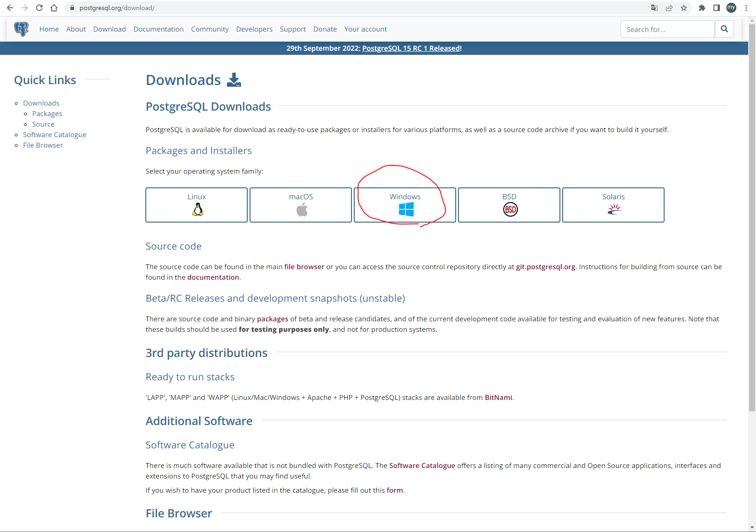Open the extensions puzzle icon
The width and height of the screenshot is (756, 532).
pos(702,8)
